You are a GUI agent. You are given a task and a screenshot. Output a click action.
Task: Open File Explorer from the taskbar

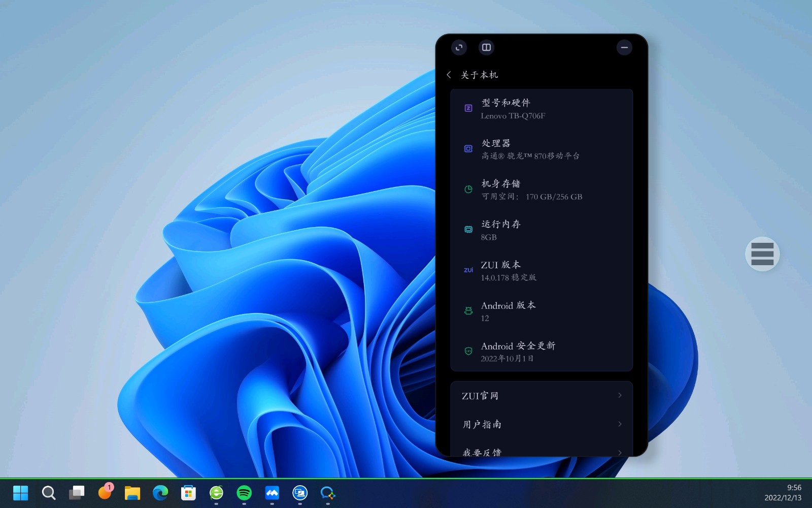tap(132, 493)
